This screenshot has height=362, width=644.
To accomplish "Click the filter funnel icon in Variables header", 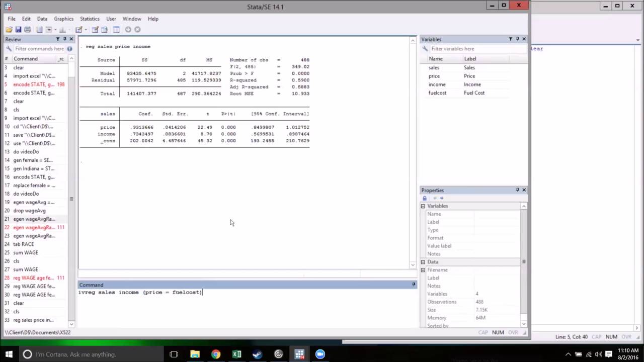I will coord(511,39).
